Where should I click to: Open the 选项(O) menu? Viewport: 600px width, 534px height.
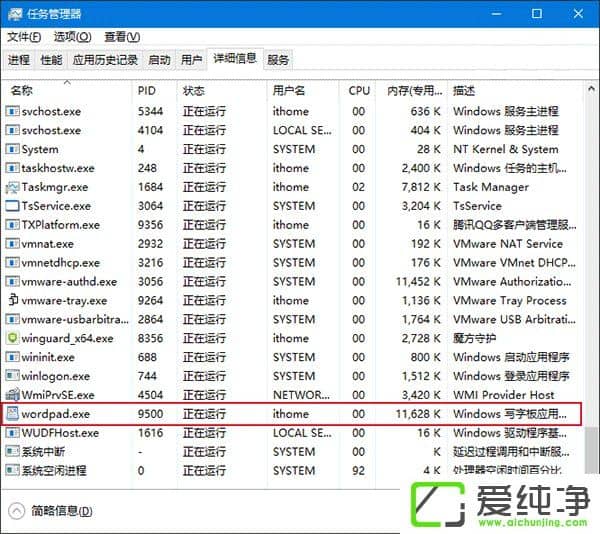click(72, 37)
